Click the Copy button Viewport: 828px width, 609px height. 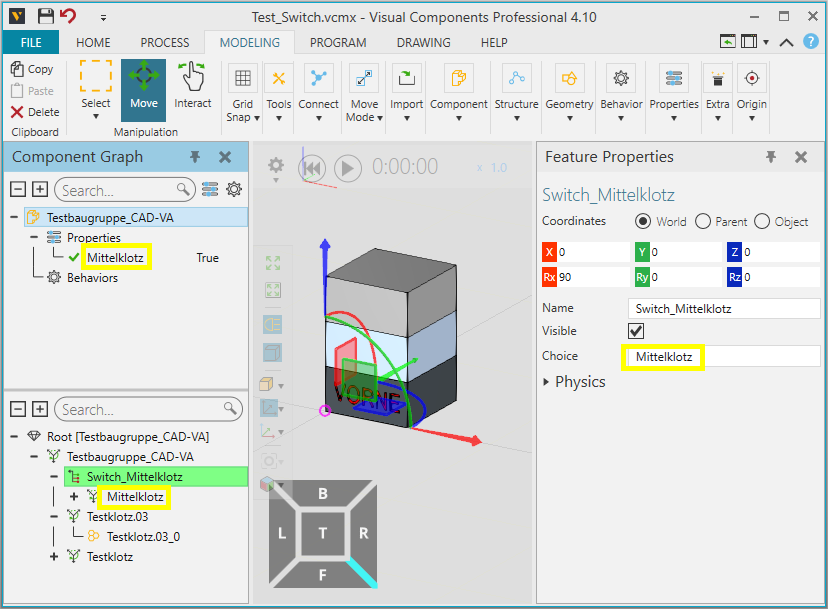click(x=33, y=69)
